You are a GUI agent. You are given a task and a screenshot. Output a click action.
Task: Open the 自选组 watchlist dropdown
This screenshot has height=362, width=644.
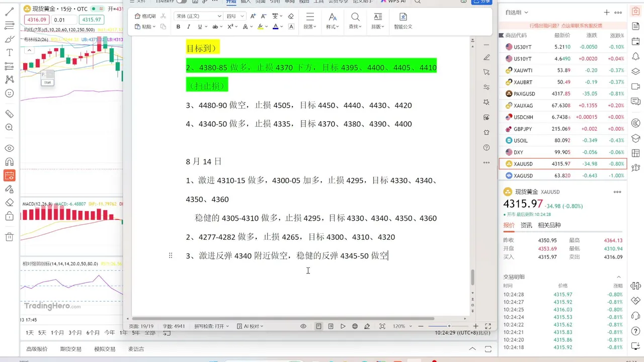pos(517,13)
